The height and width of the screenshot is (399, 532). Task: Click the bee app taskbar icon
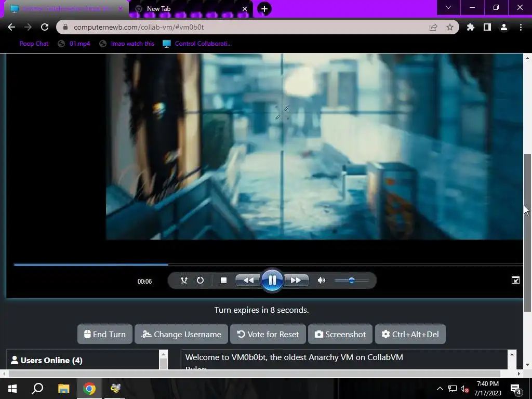(x=115, y=389)
